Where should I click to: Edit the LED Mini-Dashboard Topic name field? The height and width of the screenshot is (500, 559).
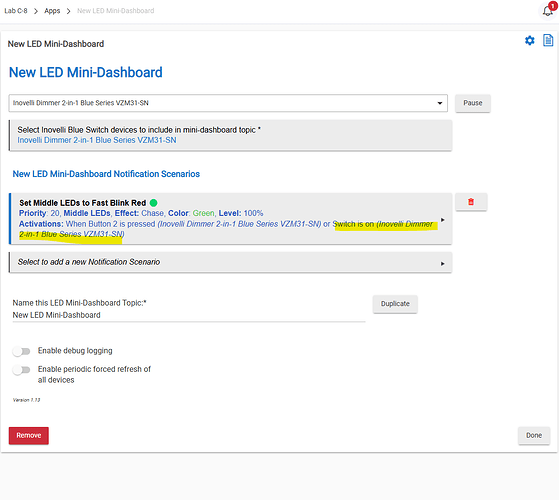point(189,315)
